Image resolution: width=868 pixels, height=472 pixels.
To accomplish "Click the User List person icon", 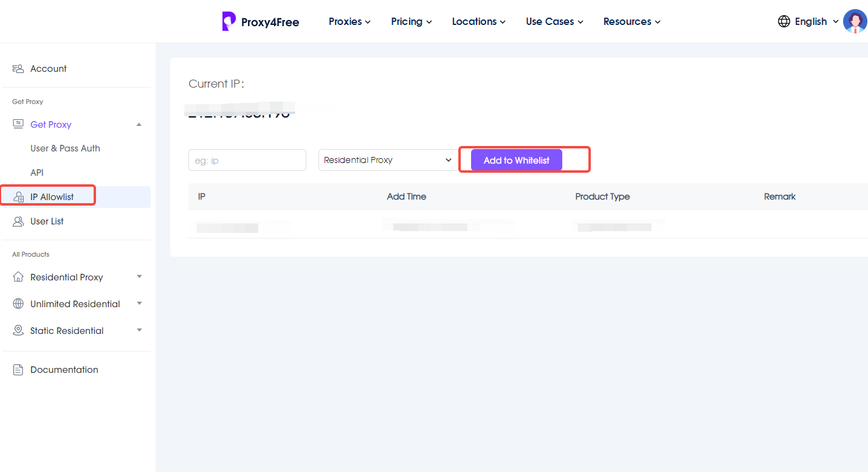I will point(18,221).
